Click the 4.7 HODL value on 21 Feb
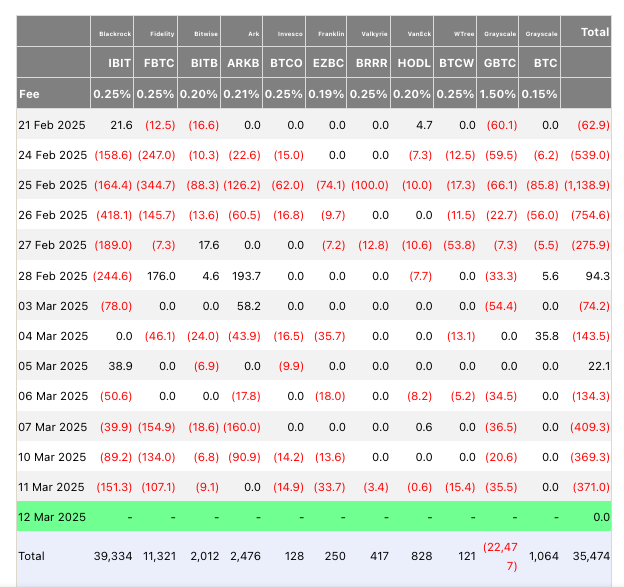Image resolution: width=624 pixels, height=587 pixels. 424,125
